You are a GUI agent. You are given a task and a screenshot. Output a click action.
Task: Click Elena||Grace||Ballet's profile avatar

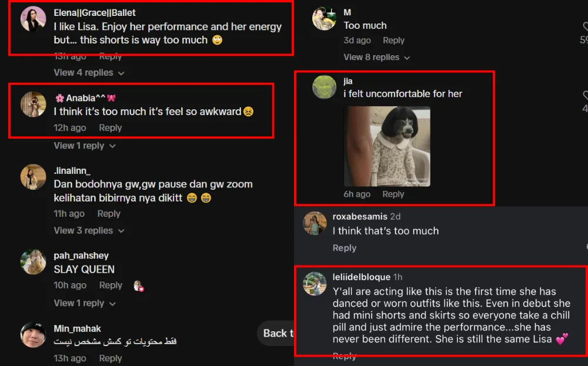point(34,19)
